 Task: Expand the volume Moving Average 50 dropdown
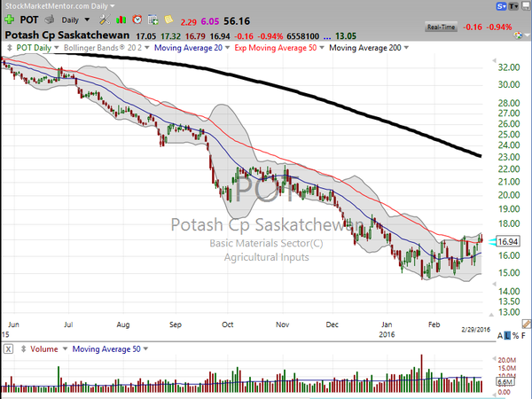pos(145,348)
